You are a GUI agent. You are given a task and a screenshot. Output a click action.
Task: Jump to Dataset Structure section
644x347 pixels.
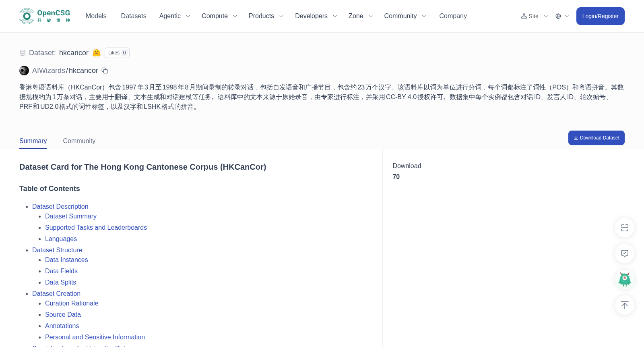coord(57,250)
